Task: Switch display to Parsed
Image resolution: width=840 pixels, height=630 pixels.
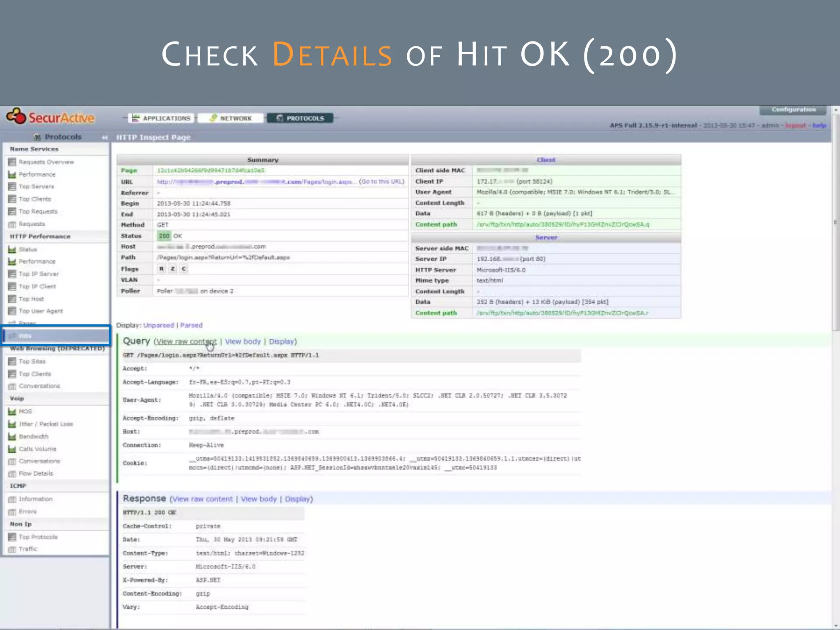Action: point(191,325)
